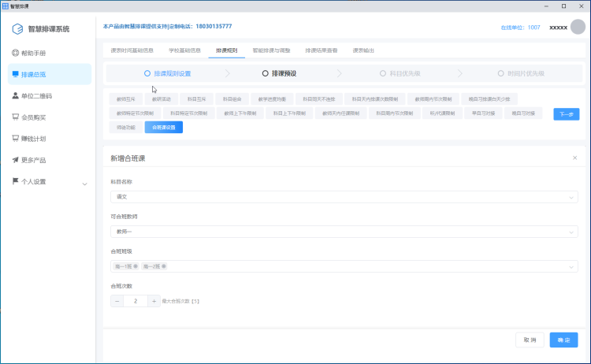The height and width of the screenshot is (364, 591).
Task: Select the 教师周内节次限制 rule
Action: [x=433, y=99]
